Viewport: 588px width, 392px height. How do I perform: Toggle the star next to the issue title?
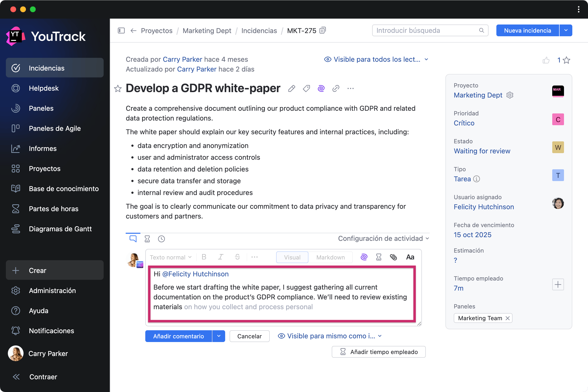click(118, 88)
